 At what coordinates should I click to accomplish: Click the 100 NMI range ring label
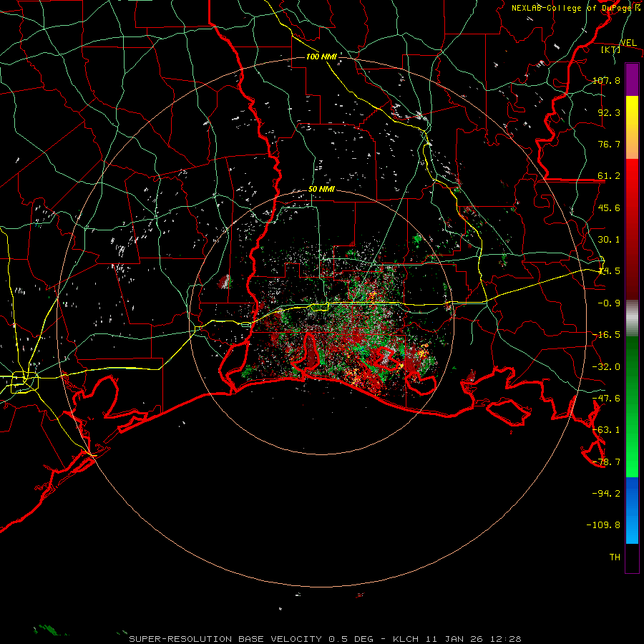(321, 57)
